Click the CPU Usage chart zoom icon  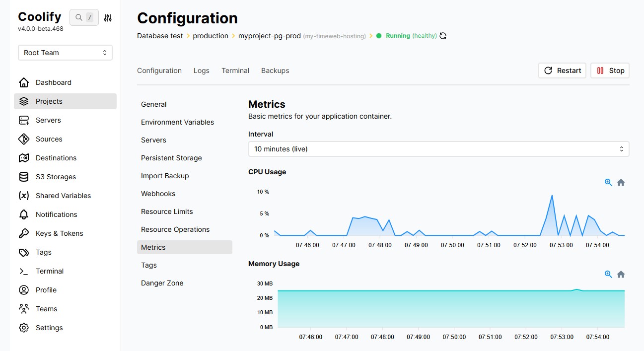coord(608,183)
